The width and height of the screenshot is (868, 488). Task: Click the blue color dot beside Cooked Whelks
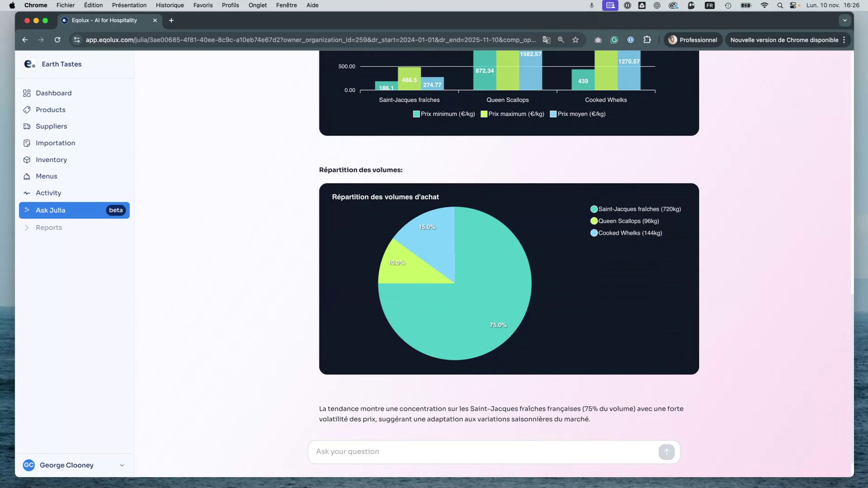click(593, 233)
